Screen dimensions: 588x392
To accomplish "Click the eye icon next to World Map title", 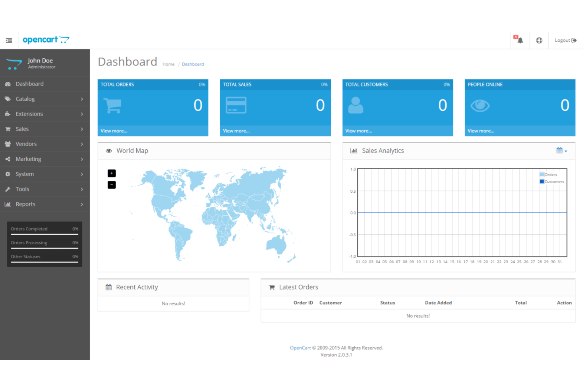I will point(108,151).
